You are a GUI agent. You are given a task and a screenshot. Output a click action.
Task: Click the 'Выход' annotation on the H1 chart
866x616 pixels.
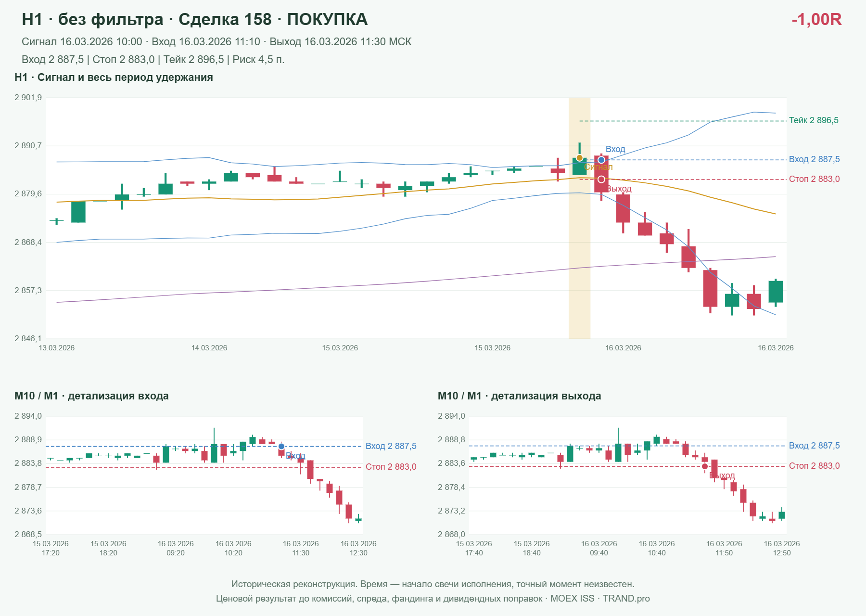pos(619,189)
